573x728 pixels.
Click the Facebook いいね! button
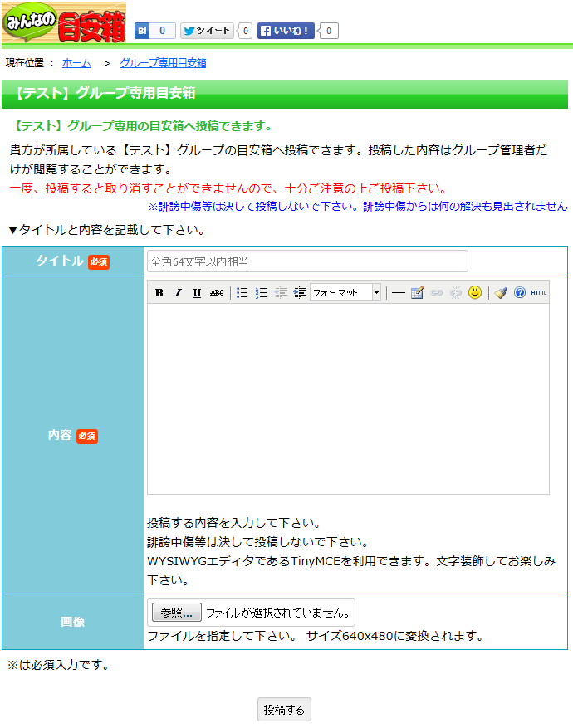click(x=286, y=31)
